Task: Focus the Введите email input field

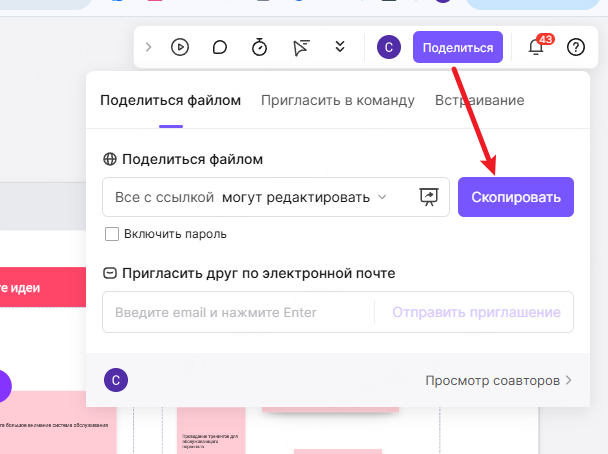Action: (238, 312)
